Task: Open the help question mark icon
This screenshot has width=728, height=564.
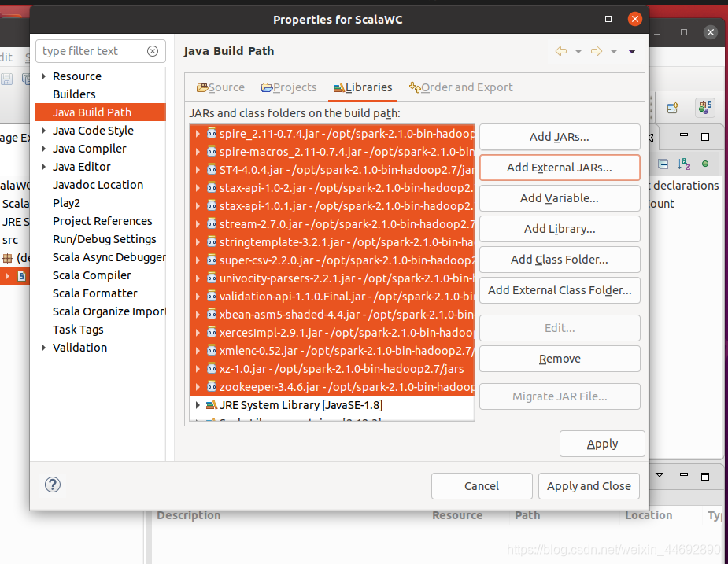Action: [53, 485]
